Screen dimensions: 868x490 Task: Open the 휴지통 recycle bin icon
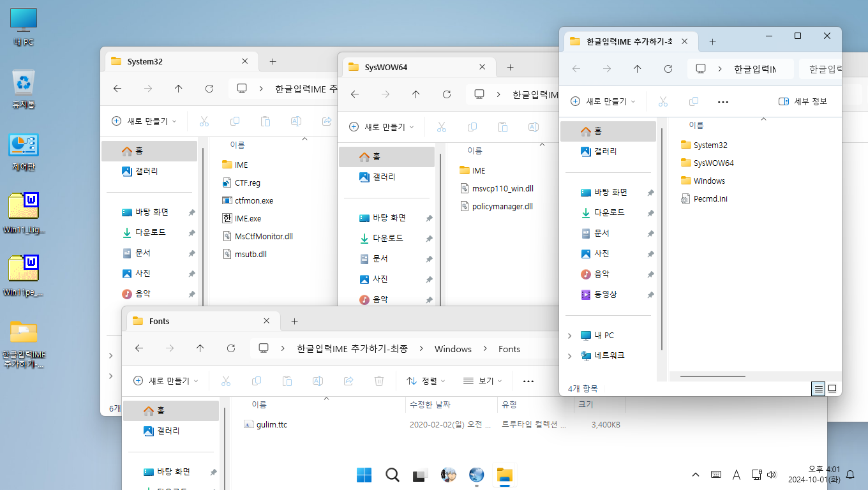24,89
